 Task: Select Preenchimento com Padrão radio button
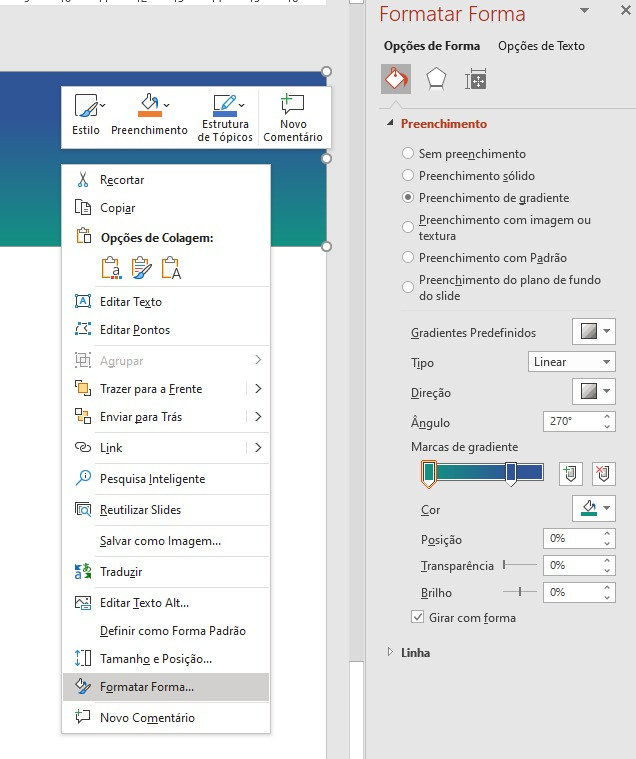[x=408, y=258]
